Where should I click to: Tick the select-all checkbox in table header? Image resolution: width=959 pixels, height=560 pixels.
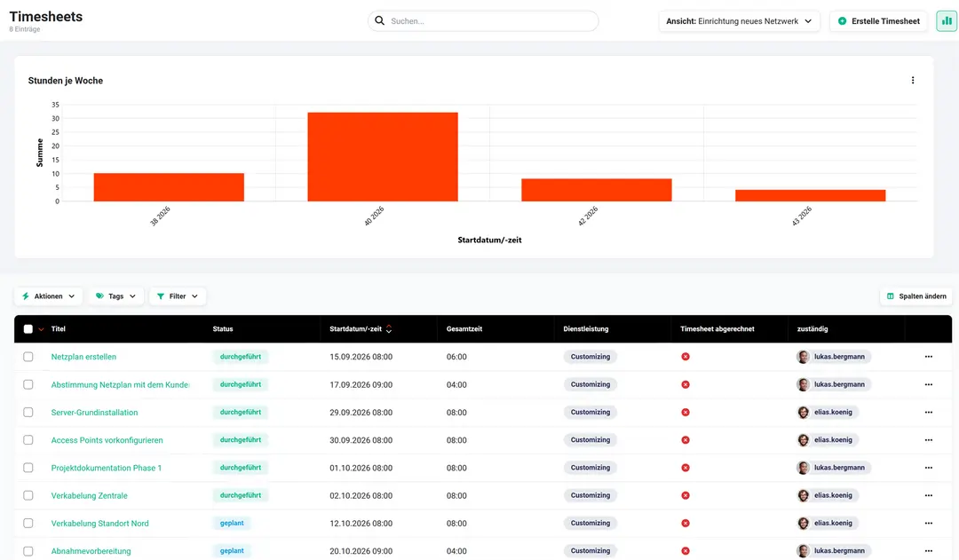[28, 329]
